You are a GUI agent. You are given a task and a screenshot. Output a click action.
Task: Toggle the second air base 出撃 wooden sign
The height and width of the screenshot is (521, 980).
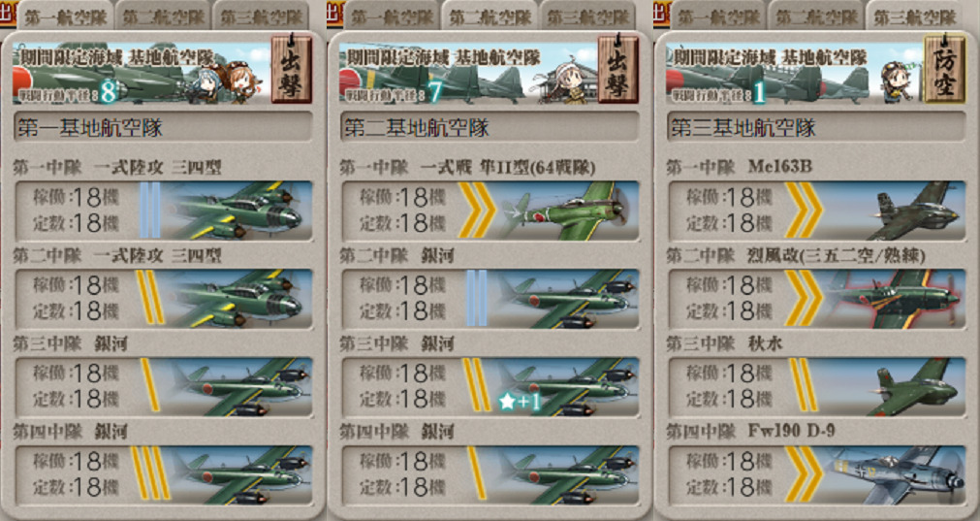(x=618, y=70)
